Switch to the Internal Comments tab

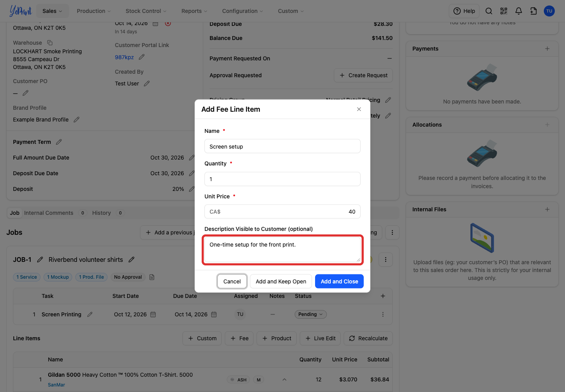[x=49, y=213]
